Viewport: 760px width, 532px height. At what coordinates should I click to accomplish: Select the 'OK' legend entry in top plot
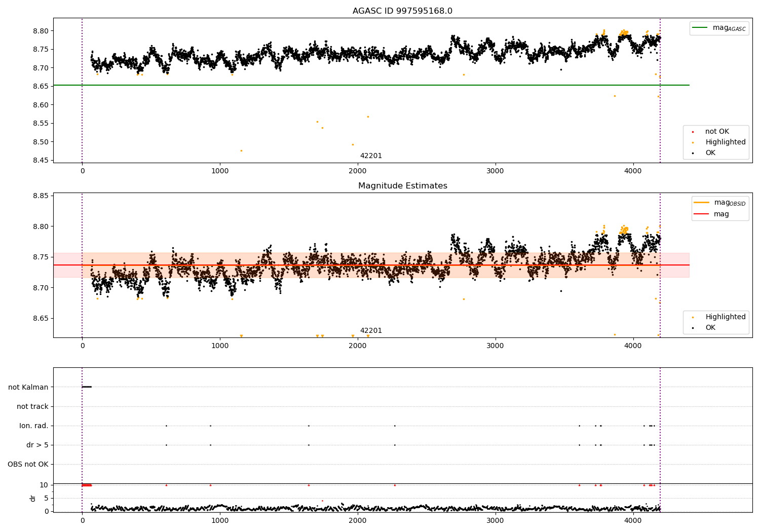(710, 153)
